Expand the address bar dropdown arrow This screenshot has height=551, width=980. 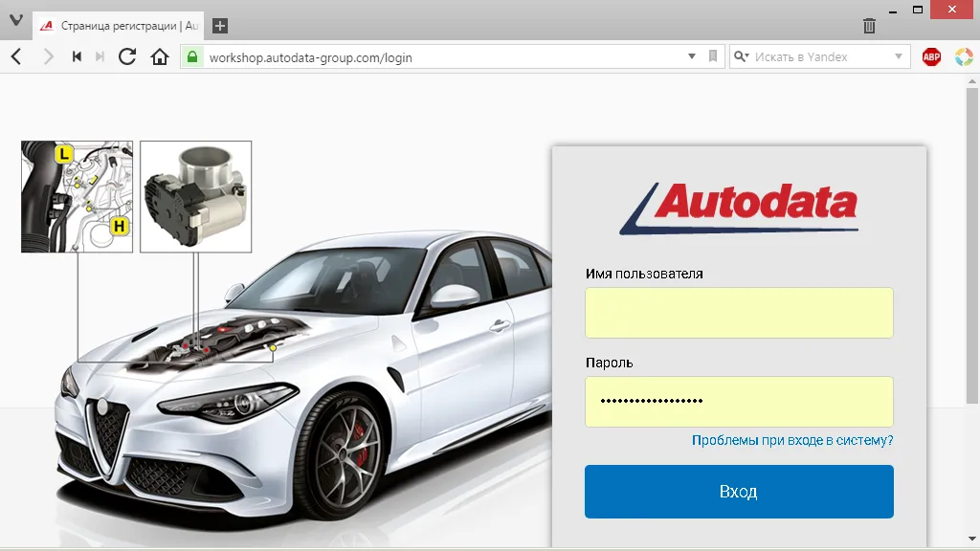click(x=692, y=56)
